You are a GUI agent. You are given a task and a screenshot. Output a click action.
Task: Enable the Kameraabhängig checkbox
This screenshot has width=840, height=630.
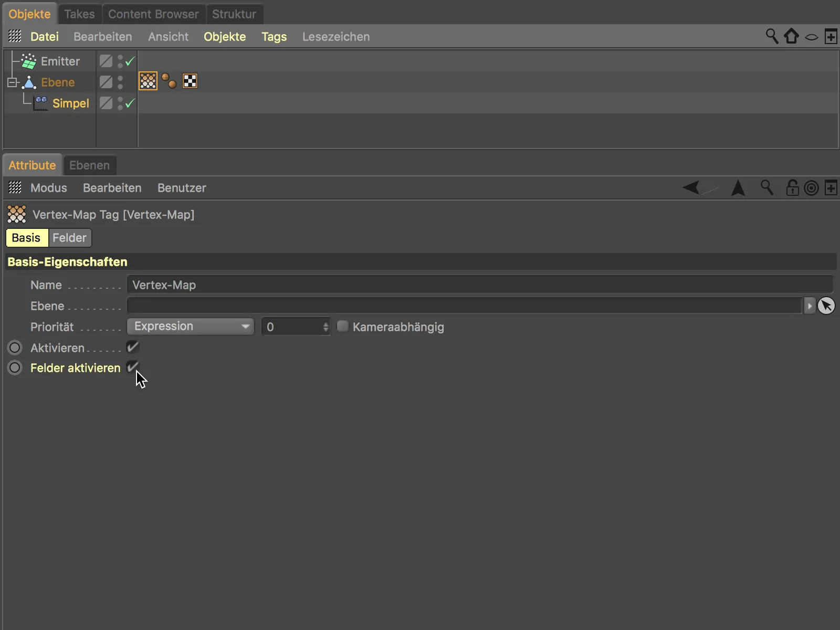pyautogui.click(x=342, y=327)
